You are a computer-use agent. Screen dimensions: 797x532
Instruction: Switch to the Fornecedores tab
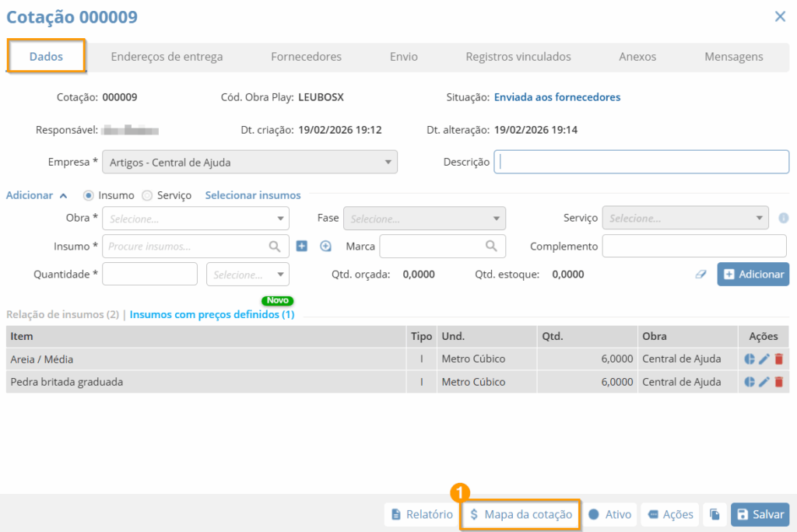[x=306, y=57]
